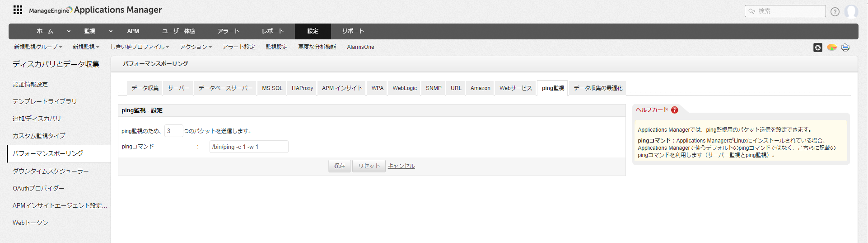The width and height of the screenshot is (868, 243).
Task: Switch to the データ収集の最適化 tab
Action: click(x=598, y=88)
